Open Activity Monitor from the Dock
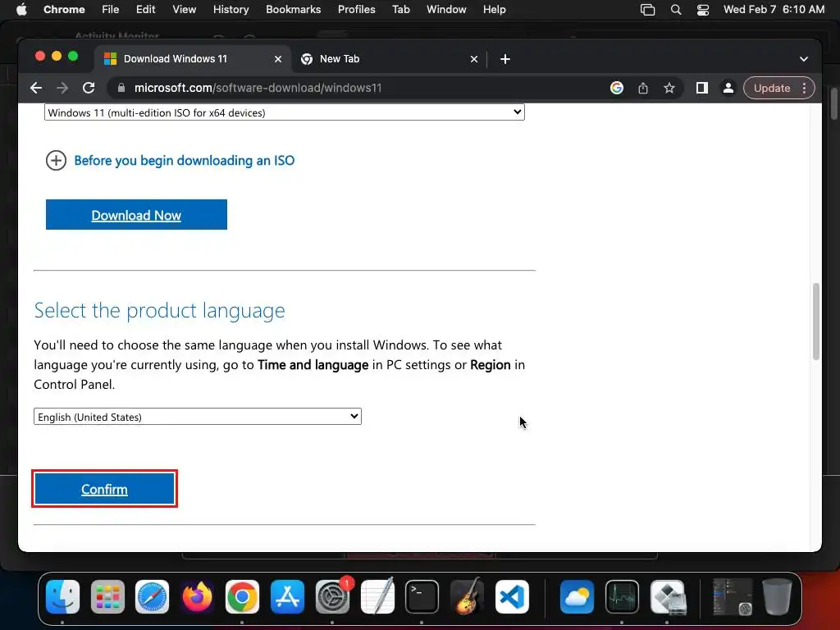The image size is (840, 630). point(622,597)
